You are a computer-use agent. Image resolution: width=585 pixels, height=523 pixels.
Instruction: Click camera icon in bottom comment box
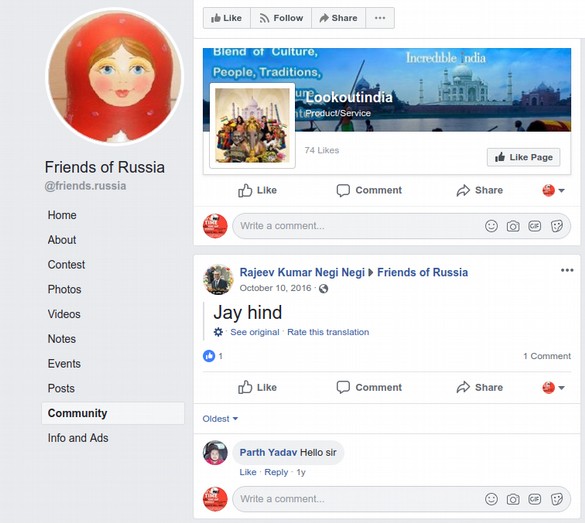tap(513, 499)
